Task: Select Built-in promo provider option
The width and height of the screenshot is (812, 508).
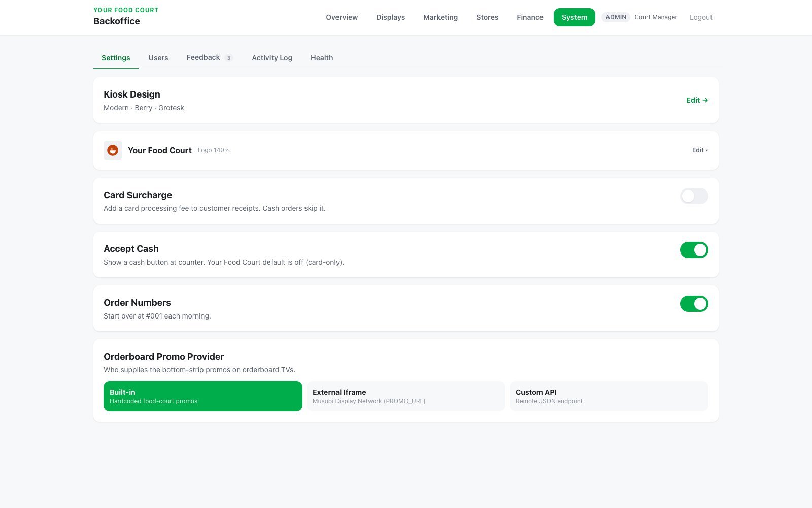Action: pyautogui.click(x=203, y=396)
